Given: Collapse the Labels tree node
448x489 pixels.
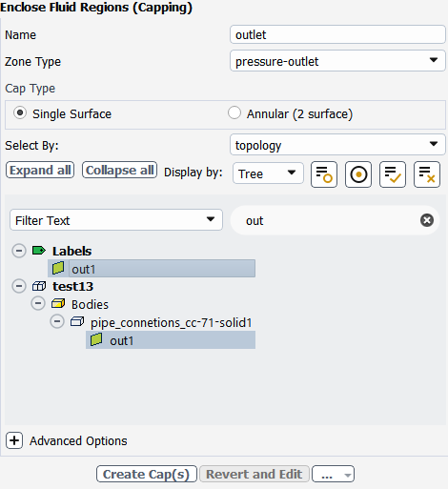Looking at the screenshot, I should pos(19,251).
